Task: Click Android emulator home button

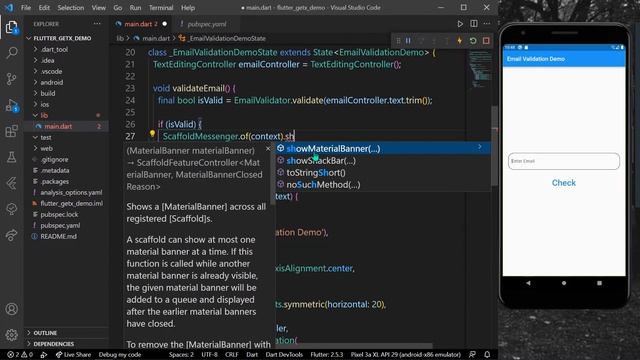Action: [x=564, y=283]
